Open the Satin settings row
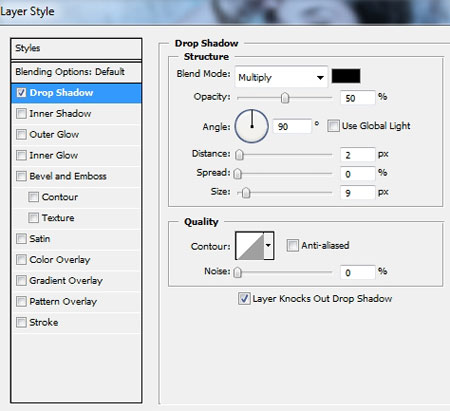The height and width of the screenshot is (411, 450). coord(76,239)
